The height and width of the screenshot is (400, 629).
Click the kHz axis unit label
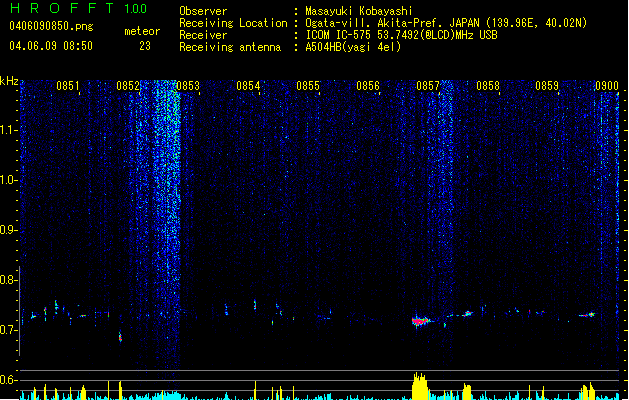9,81
